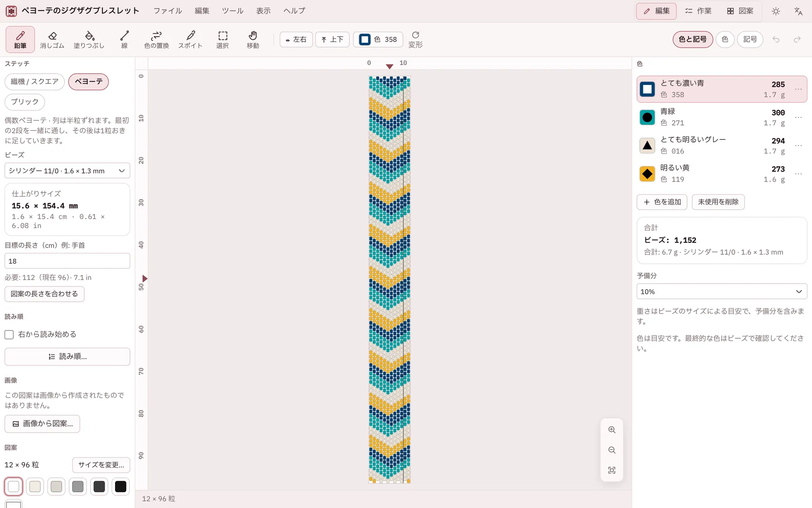Switch display to 色 only
The image size is (812, 508).
coord(725,39)
